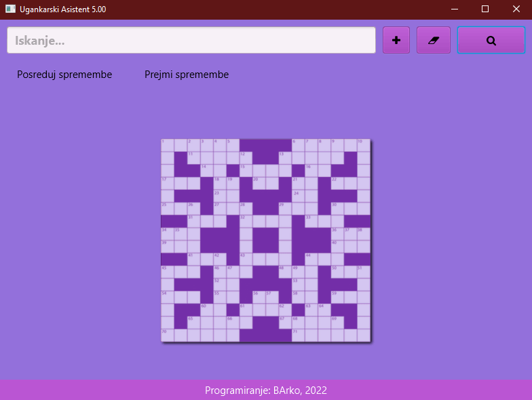Open the Prejmi spremembe menu
Screen dimensions: 532x400
tap(187, 75)
